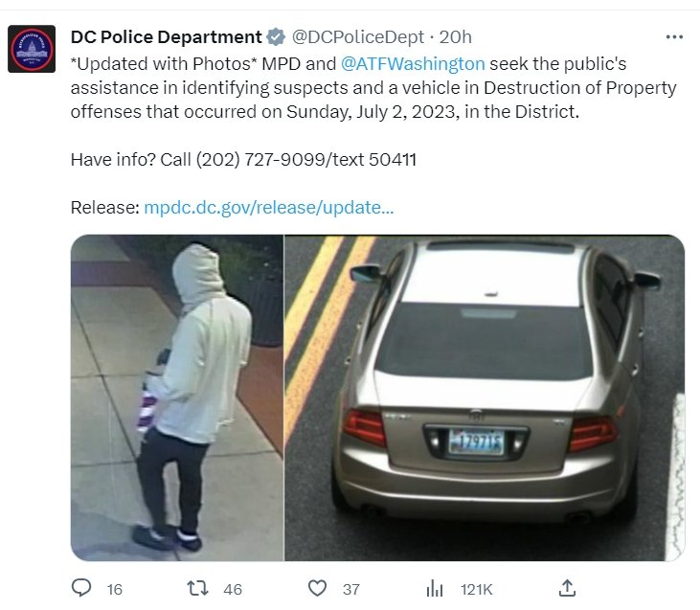700x610 pixels.
Task: Open the silver sedan vehicle photo
Action: pyautogui.click(x=485, y=397)
